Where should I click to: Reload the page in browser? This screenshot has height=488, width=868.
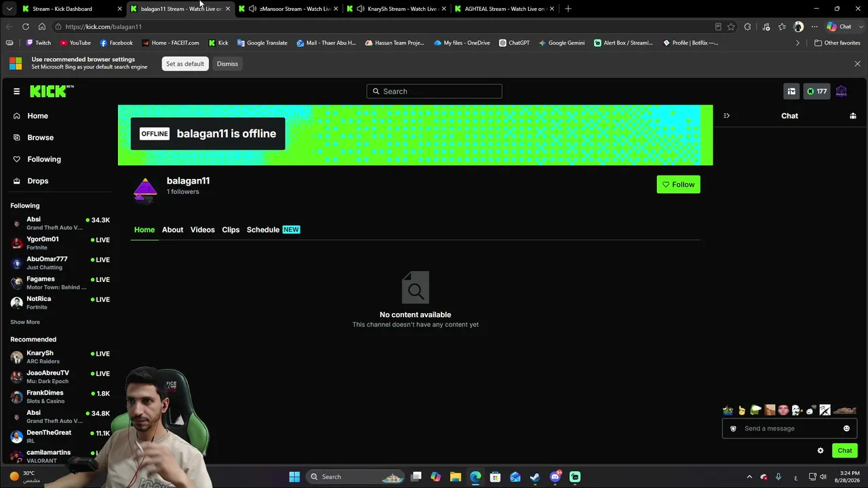tap(26, 26)
